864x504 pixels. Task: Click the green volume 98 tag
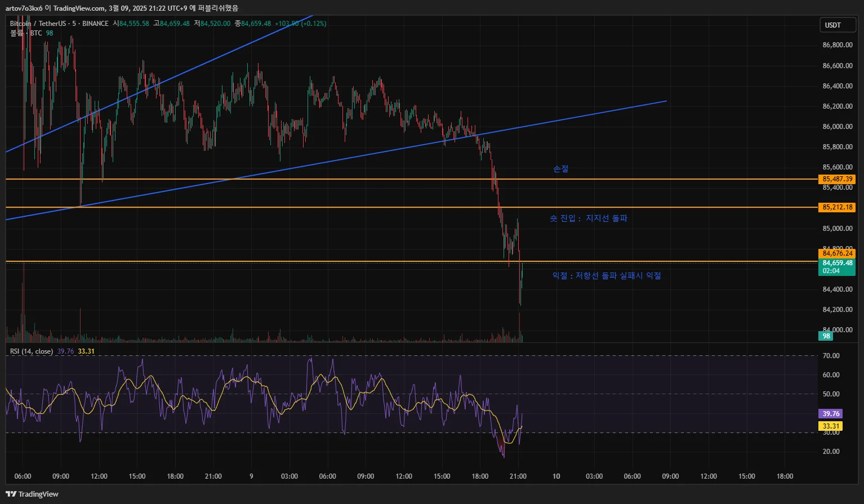pyautogui.click(x=826, y=336)
